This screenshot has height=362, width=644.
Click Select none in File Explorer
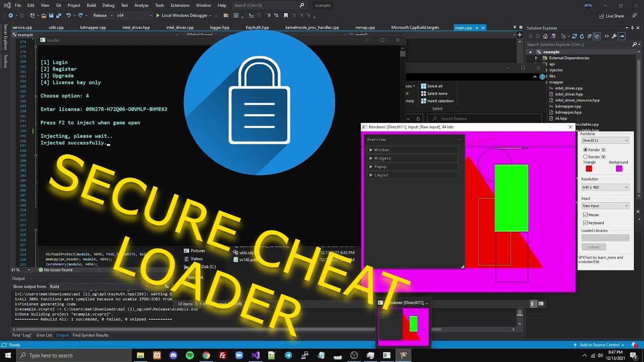click(434, 94)
